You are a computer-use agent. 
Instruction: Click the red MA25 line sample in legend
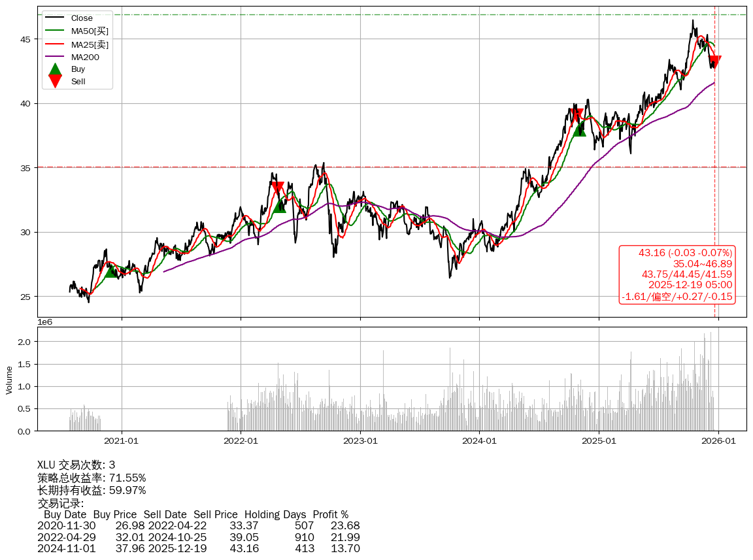pos(56,44)
